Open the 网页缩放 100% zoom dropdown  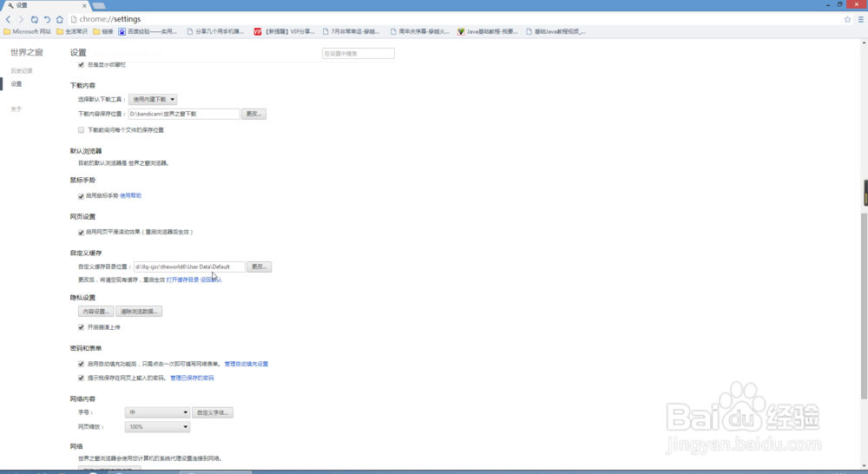coord(157,427)
